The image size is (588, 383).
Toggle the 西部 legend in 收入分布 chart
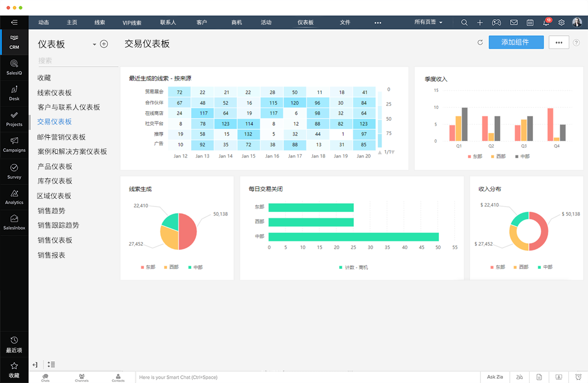click(521, 267)
